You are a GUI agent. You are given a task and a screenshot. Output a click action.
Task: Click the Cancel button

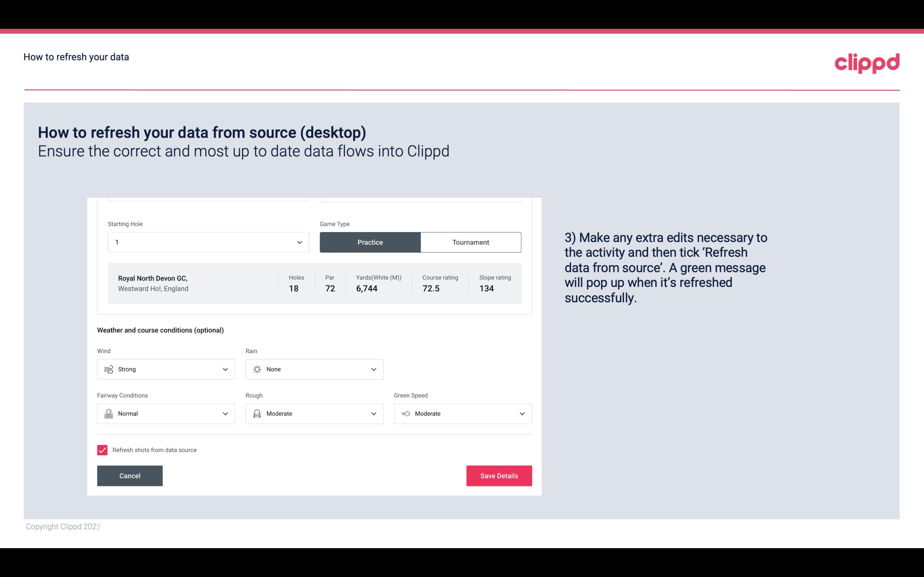tap(130, 475)
